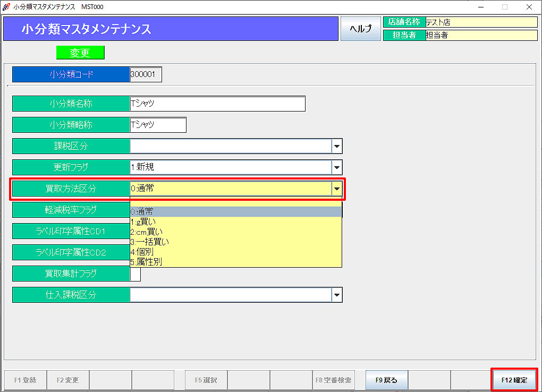Pick 2:cm買い from the list
The height and width of the screenshot is (392, 542).
click(235, 232)
